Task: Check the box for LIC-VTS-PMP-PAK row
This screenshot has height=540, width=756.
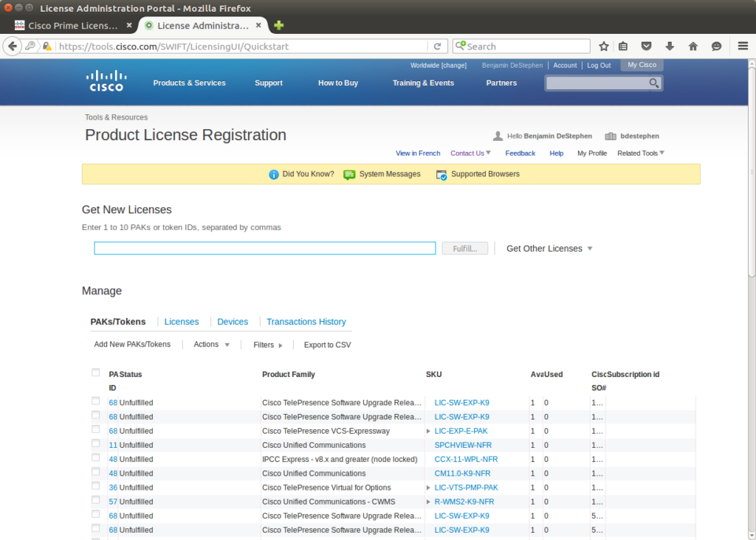Action: [95, 486]
